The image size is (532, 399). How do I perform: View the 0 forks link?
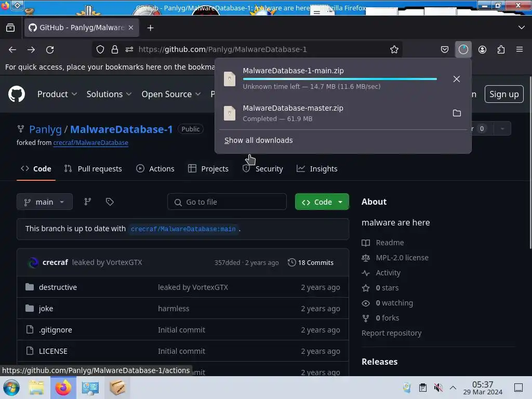click(380, 318)
